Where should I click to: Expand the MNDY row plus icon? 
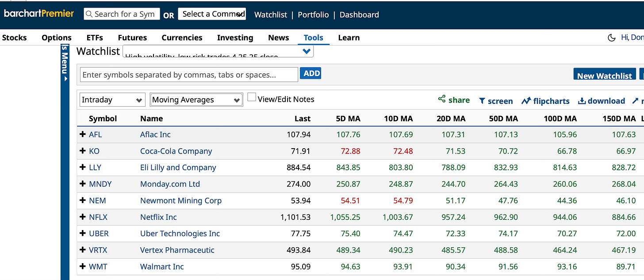pyautogui.click(x=82, y=184)
